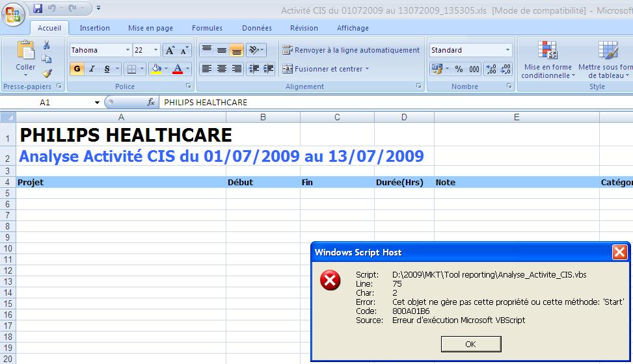Center cell text horizontally
633x364 pixels.
pos(222,69)
